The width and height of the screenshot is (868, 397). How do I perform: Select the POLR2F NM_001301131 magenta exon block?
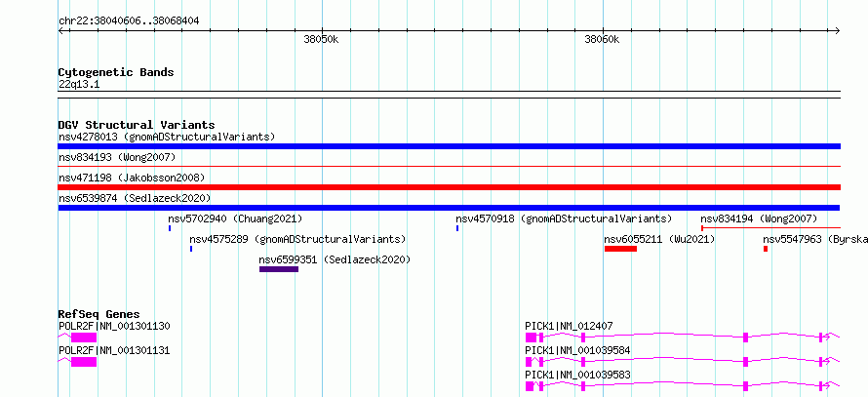(84, 362)
